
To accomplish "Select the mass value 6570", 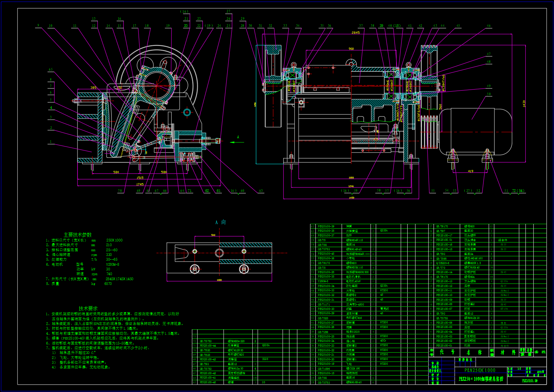I will 108,284.
